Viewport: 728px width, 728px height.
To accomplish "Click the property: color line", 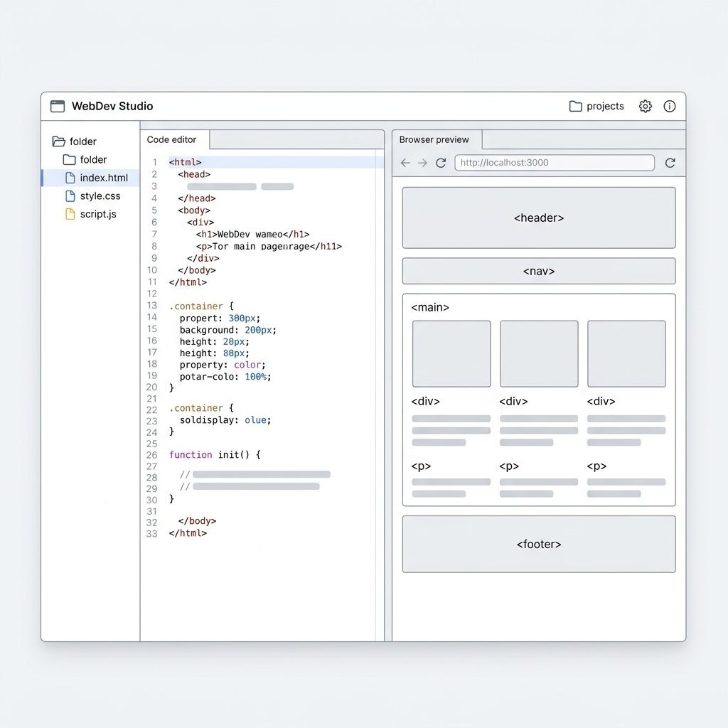I will coord(223,365).
